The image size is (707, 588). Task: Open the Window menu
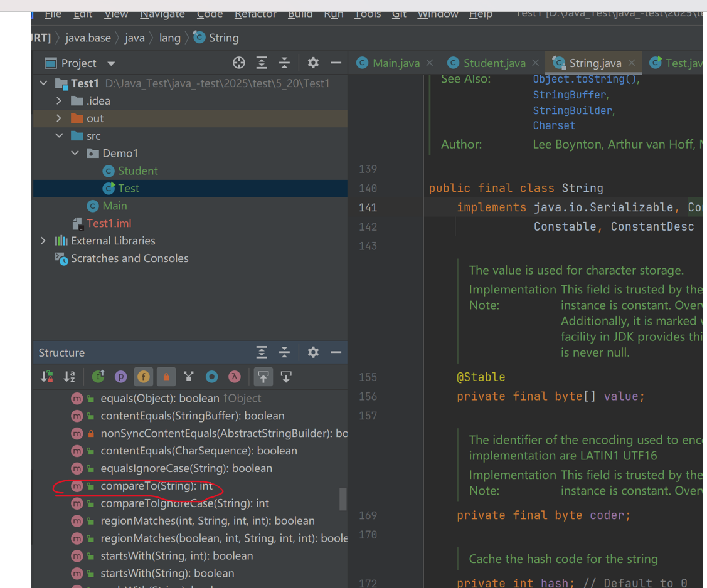click(x=437, y=14)
